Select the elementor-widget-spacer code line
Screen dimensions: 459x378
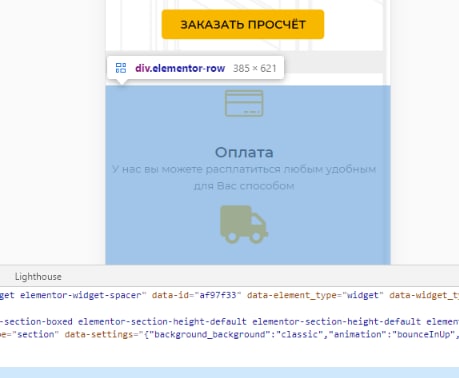229,295
